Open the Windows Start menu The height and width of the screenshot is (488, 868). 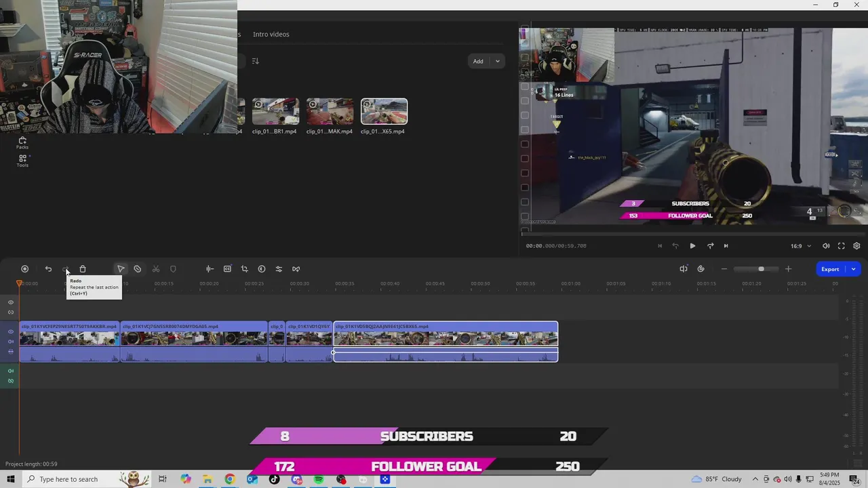[x=11, y=479]
